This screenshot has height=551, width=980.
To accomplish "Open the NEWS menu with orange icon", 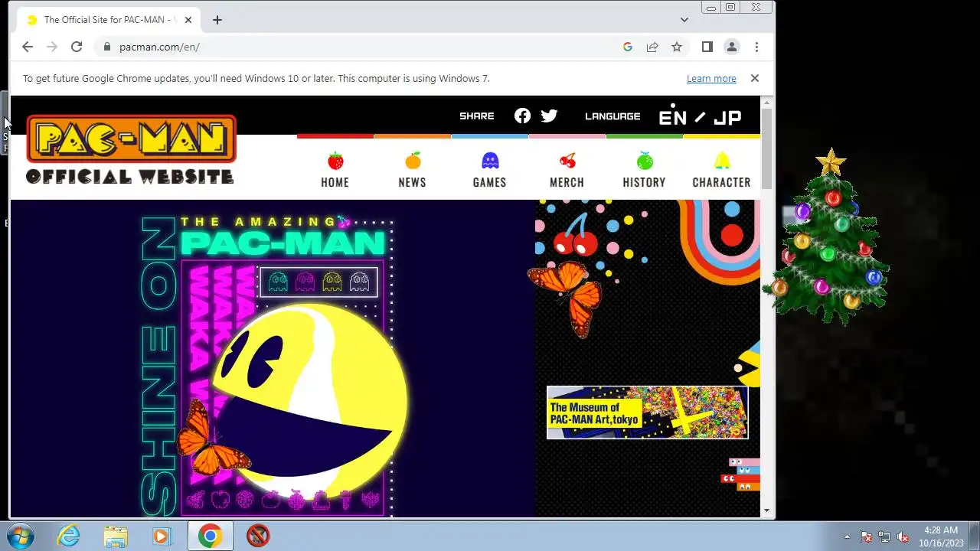I will [412, 170].
